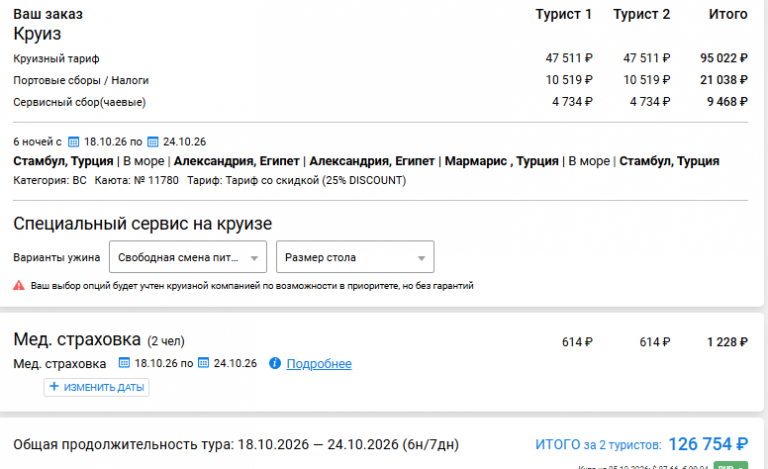Image resolution: width=768 pixels, height=469 pixels.
Task: Open insurance end date calendar icon
Action: tap(203, 363)
